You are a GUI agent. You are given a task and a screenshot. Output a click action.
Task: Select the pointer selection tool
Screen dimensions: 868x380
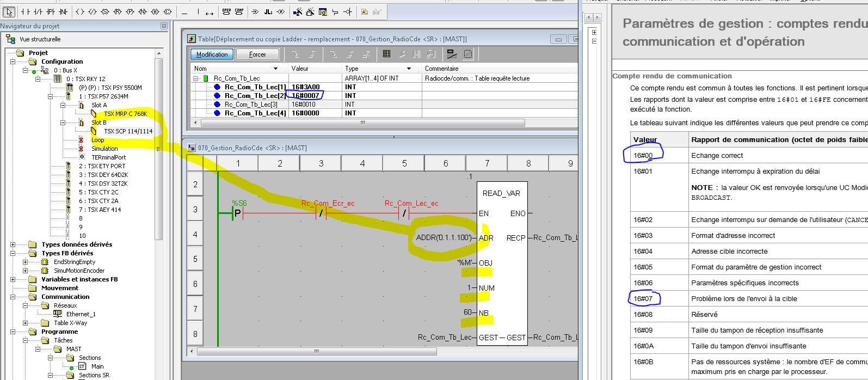[x=9, y=11]
